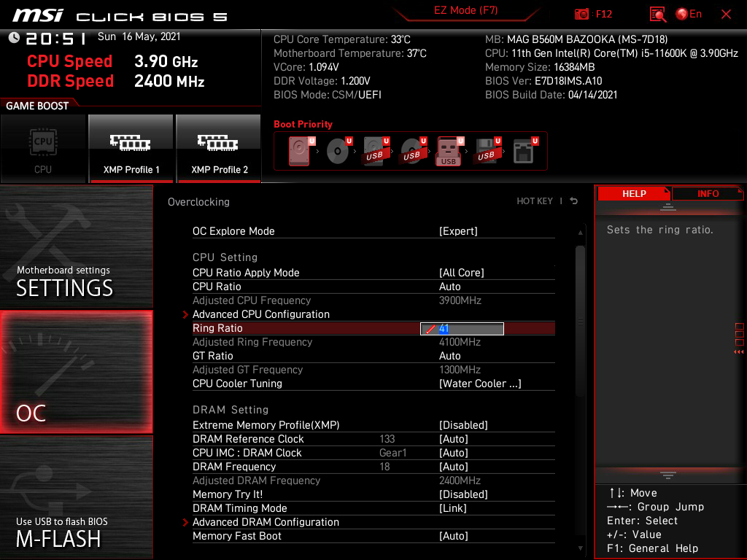Switch to the INFO tab

click(x=708, y=194)
